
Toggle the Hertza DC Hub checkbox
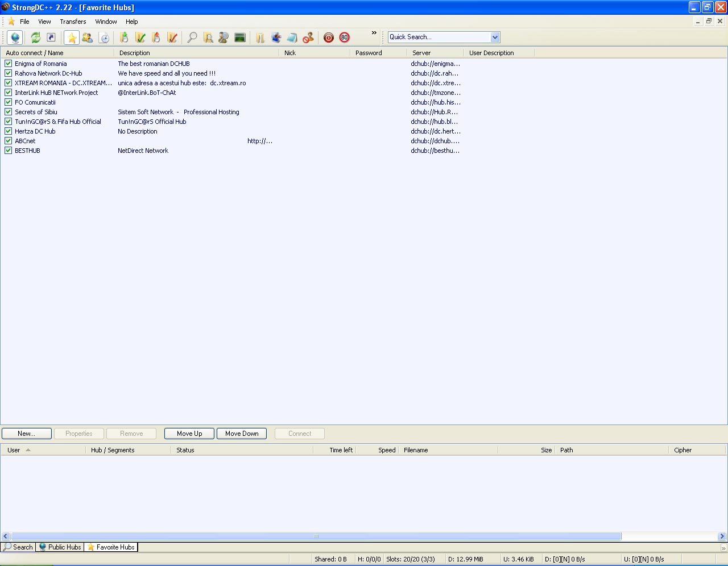point(9,131)
